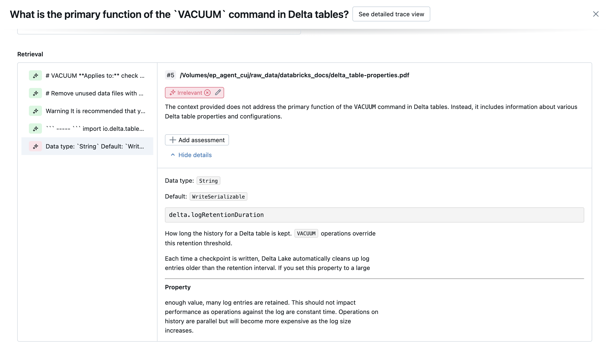Open the detailed trace view

[x=391, y=14]
